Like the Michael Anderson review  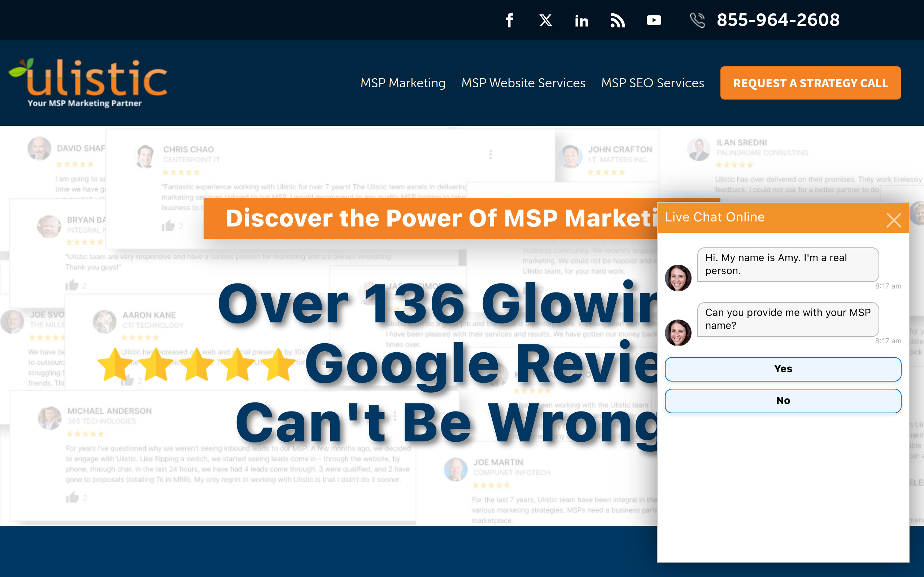pos(72,498)
